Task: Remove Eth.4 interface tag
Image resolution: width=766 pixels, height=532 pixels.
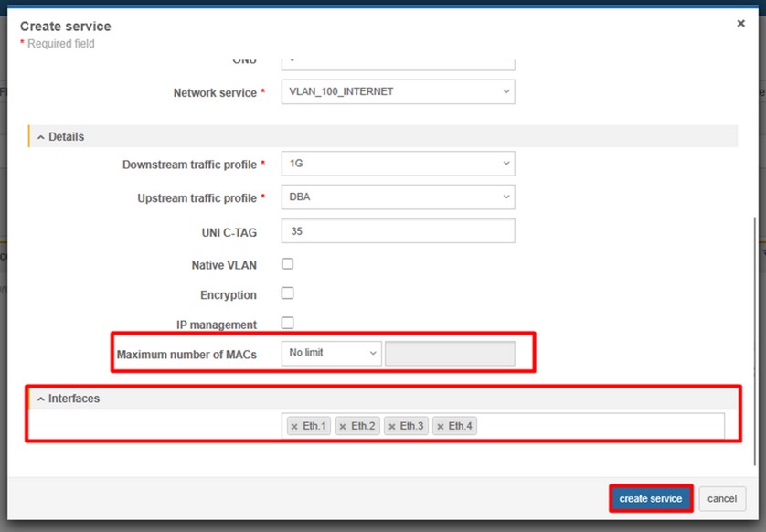Action: click(x=440, y=427)
